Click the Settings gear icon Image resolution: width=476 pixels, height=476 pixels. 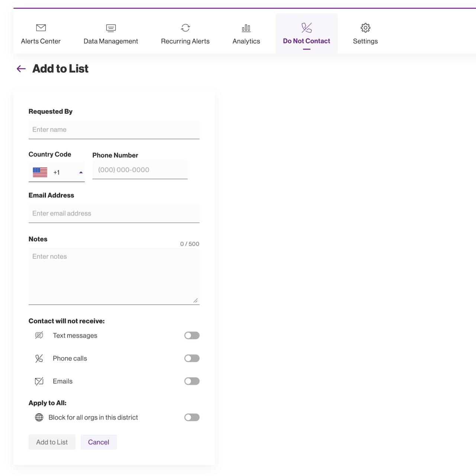pyautogui.click(x=365, y=28)
